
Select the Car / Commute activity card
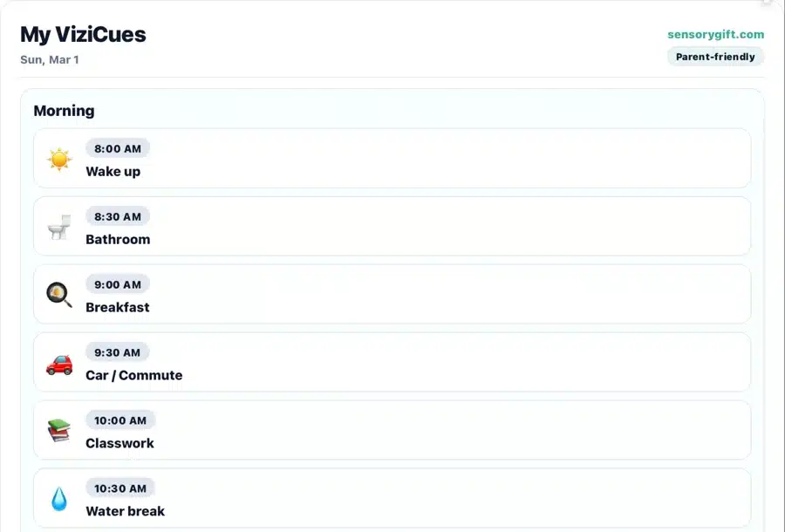tap(392, 364)
